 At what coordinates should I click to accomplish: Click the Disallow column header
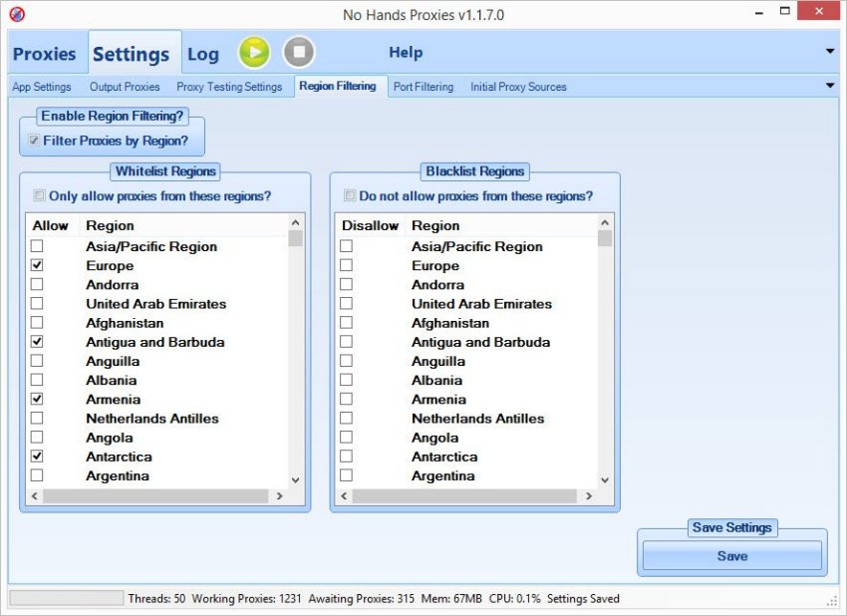pyautogui.click(x=370, y=225)
